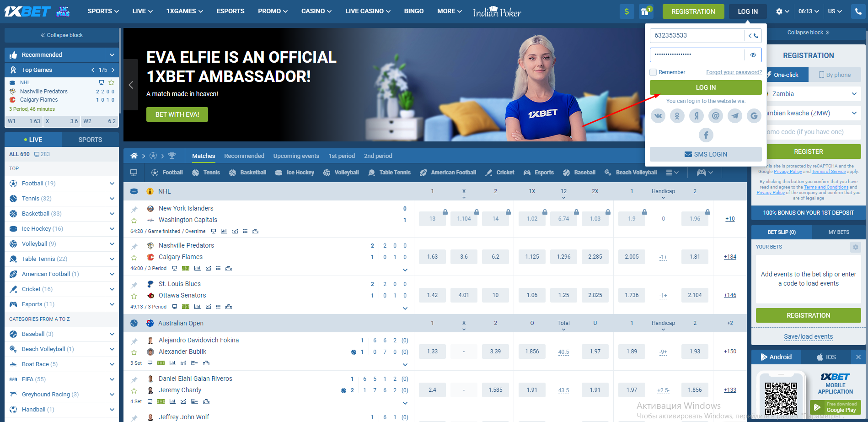This screenshot has height=422, width=868.
Task: Log in via Yandex icon
Action: (x=697, y=116)
